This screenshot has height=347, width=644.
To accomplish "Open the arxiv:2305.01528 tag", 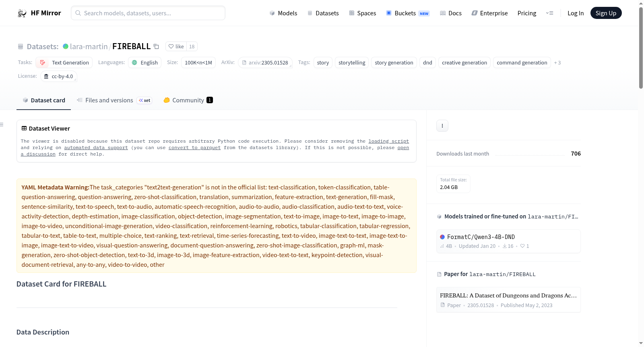I will pos(265,62).
